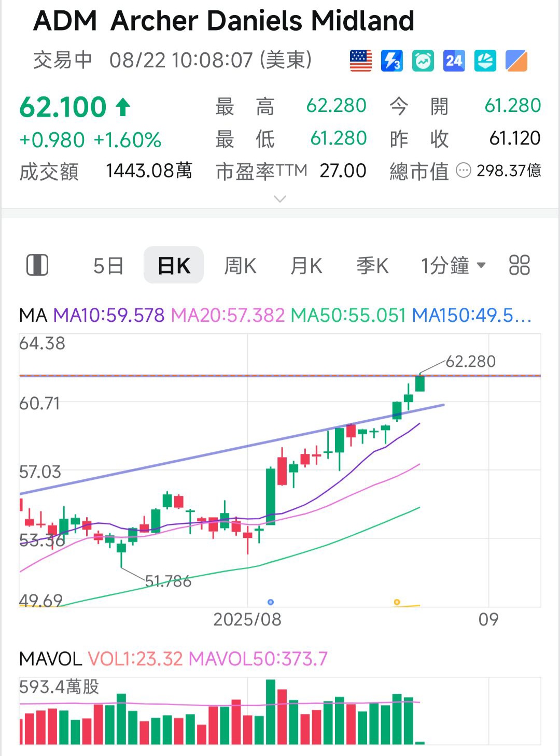Tap the VOL1:23.32 volume label

tap(135, 659)
